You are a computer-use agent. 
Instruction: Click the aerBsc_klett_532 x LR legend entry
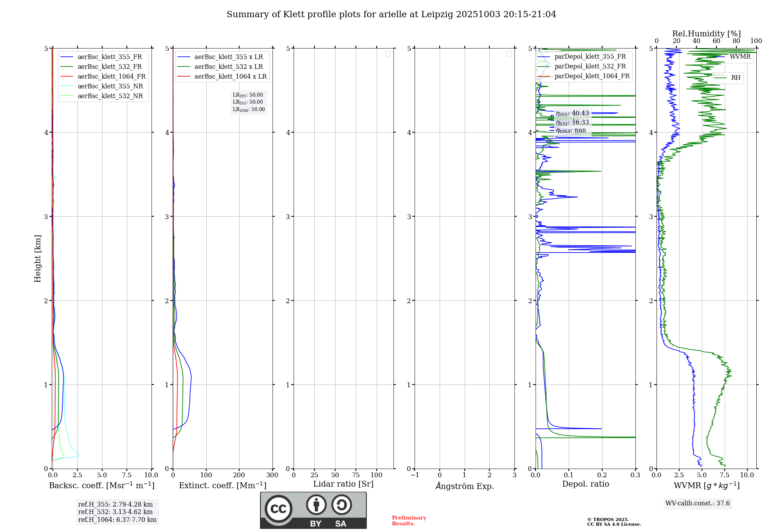(228, 67)
